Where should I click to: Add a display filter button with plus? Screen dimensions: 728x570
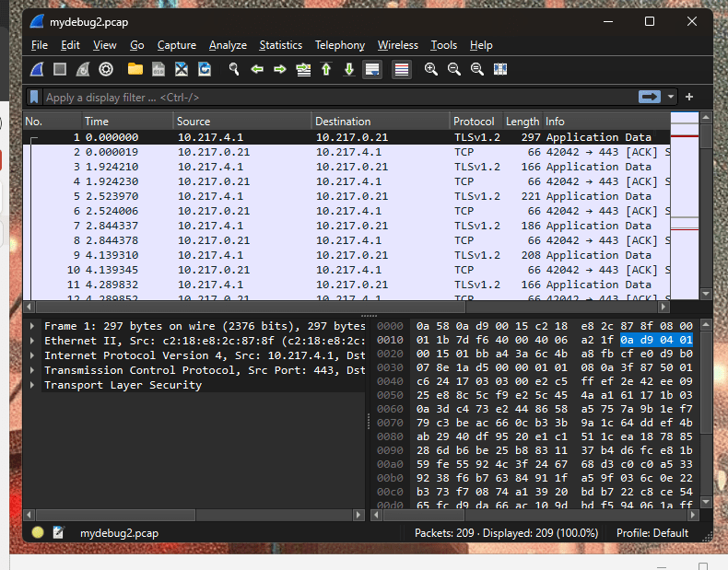coord(689,97)
